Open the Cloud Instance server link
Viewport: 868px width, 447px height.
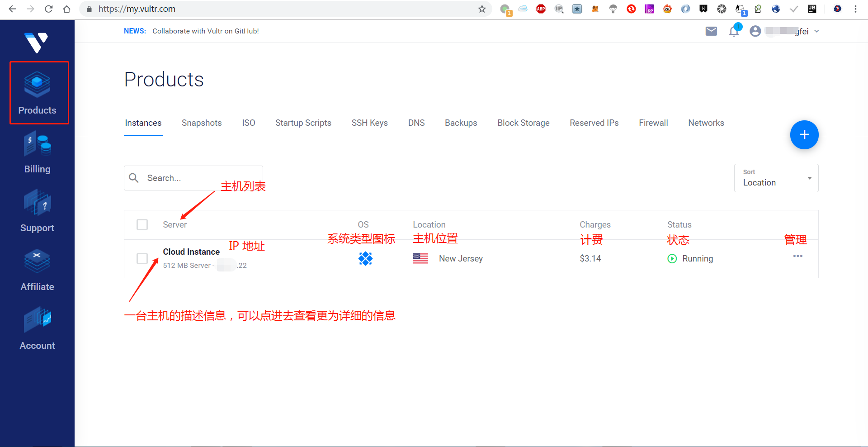pos(191,252)
